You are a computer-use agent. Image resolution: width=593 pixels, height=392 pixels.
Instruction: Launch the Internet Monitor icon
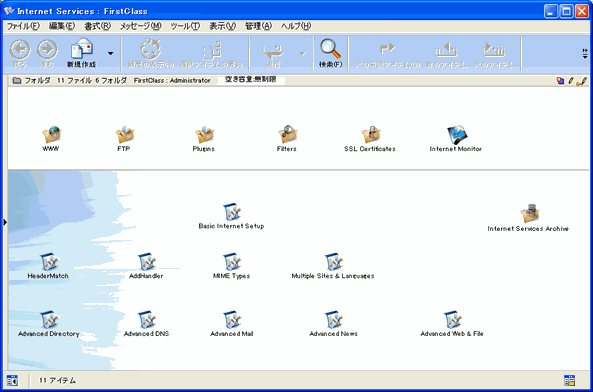(x=457, y=135)
